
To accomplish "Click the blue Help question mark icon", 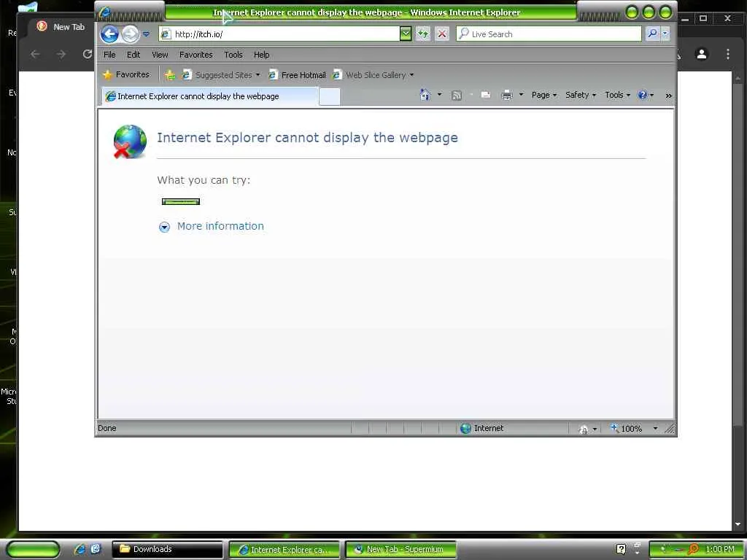I will point(642,95).
